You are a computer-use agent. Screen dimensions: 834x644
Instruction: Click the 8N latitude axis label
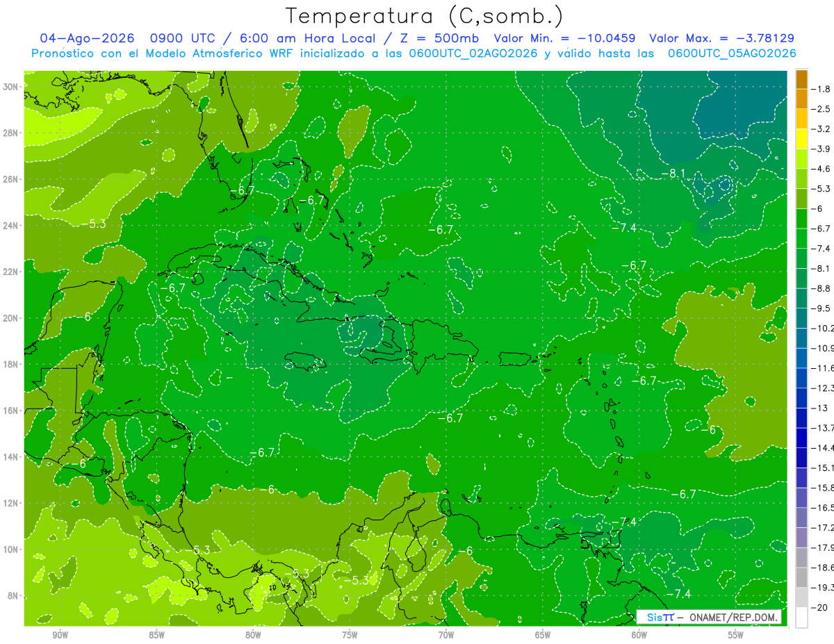pos(13,596)
